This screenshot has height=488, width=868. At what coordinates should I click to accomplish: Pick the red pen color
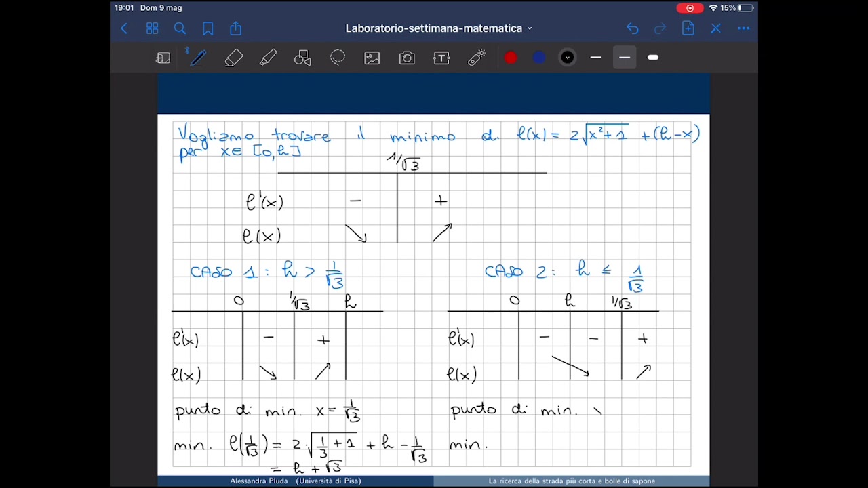[511, 58]
